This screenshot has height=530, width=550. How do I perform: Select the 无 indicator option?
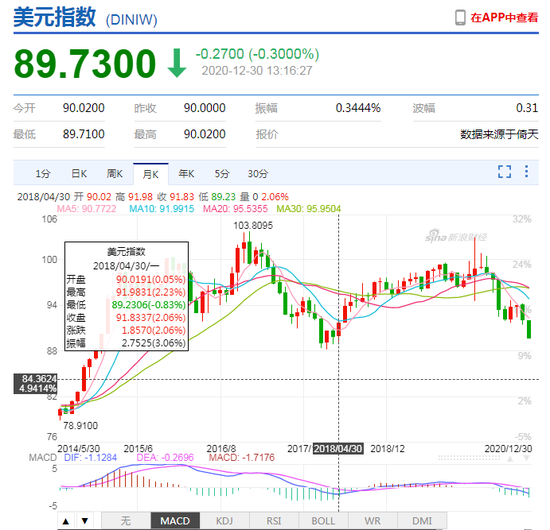pyautogui.click(x=126, y=521)
